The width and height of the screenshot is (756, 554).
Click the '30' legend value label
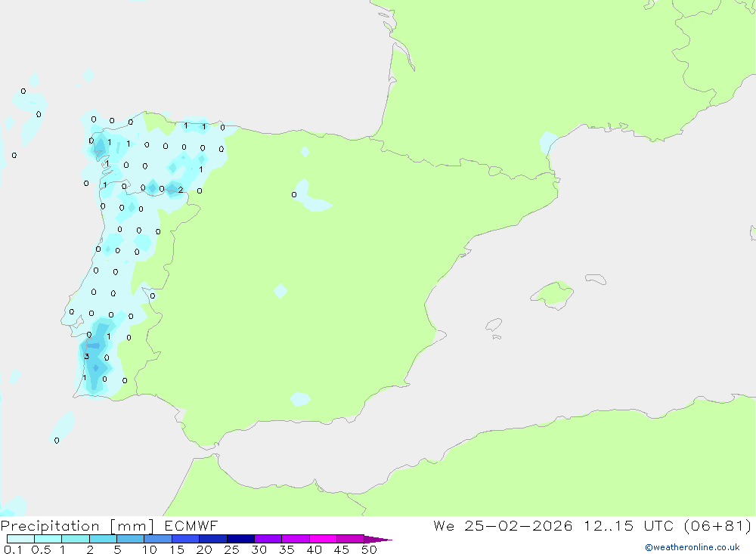coord(259,549)
